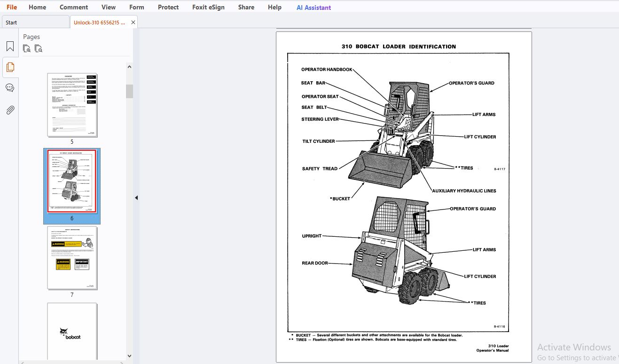Open the Help tab
Screen dimensions: 619x364
pyautogui.click(x=274, y=7)
